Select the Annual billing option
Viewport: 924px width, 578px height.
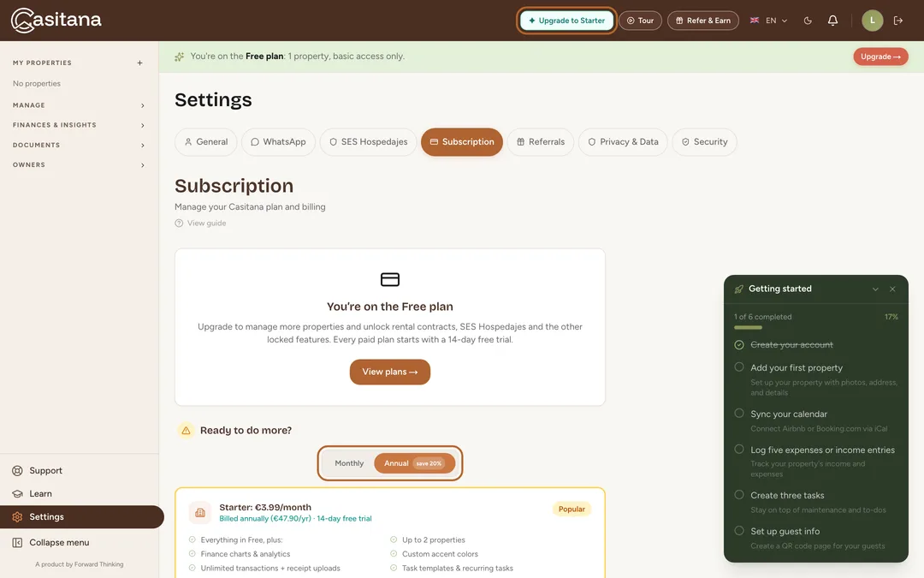(414, 463)
